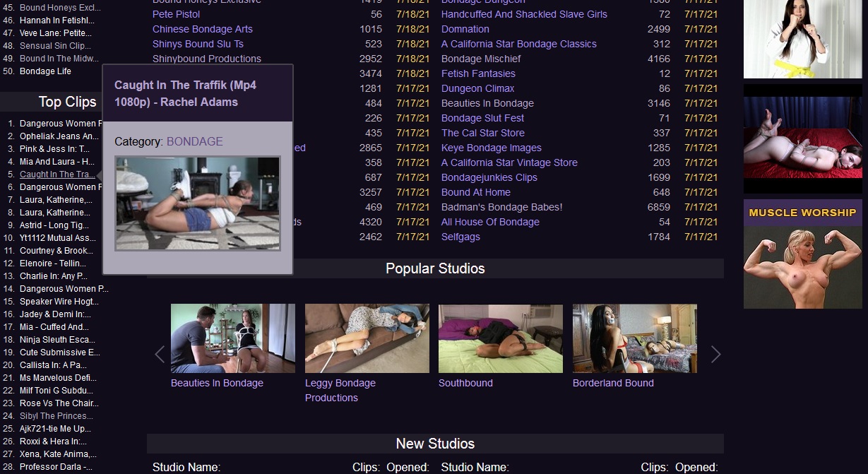The width and height of the screenshot is (868, 474).
Task: Open Dungeon Climax studio link
Action: [x=478, y=88]
